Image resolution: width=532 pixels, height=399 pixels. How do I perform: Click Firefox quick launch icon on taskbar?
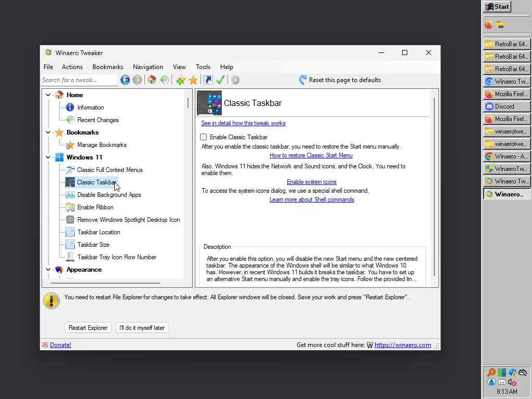488,24
